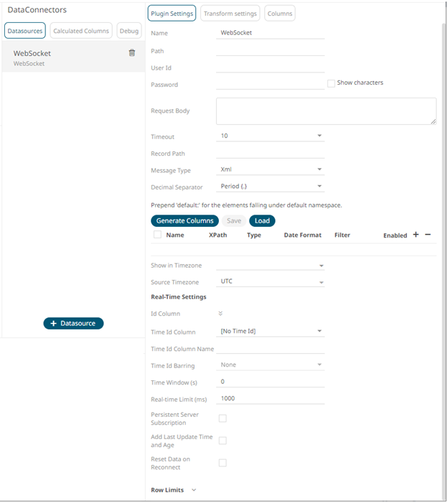
Task: Click the minus icon to remove column
Action: [x=428, y=235]
